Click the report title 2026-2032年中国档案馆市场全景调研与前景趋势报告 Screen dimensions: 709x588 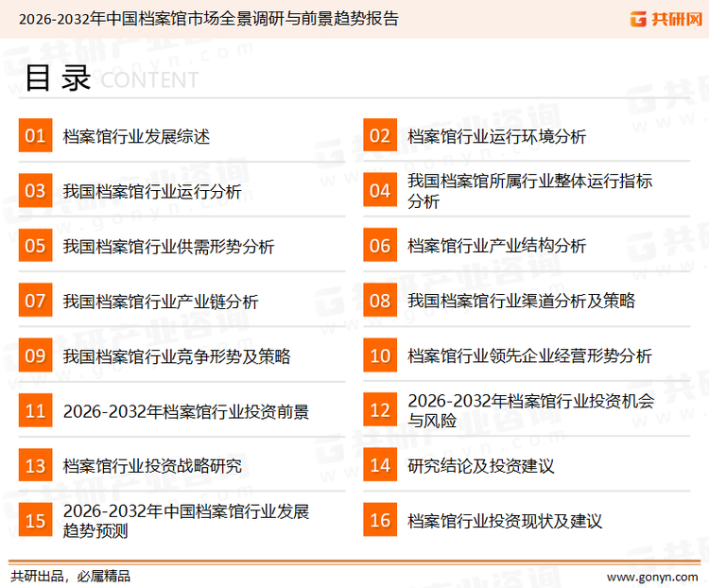tap(209, 19)
